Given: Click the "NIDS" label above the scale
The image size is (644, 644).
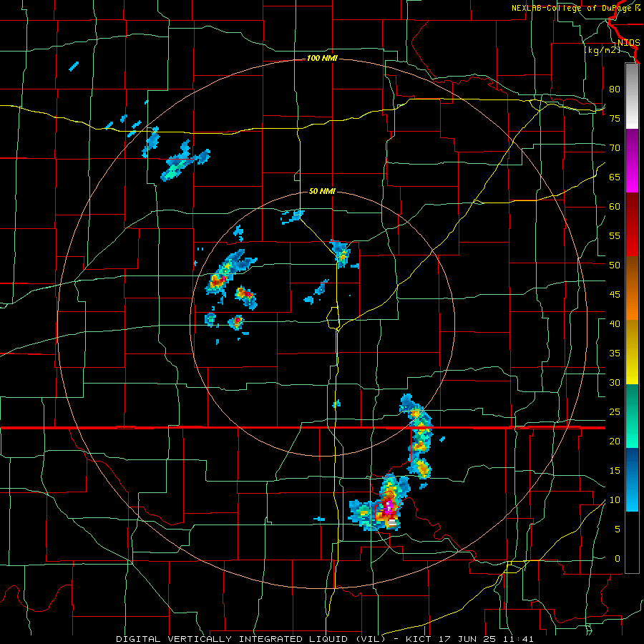Looking at the screenshot, I should 628,43.
